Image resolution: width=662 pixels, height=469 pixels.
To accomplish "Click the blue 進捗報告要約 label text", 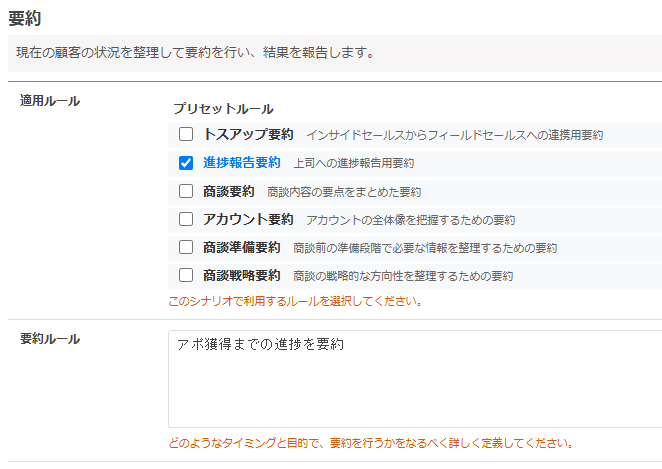I will (241, 163).
